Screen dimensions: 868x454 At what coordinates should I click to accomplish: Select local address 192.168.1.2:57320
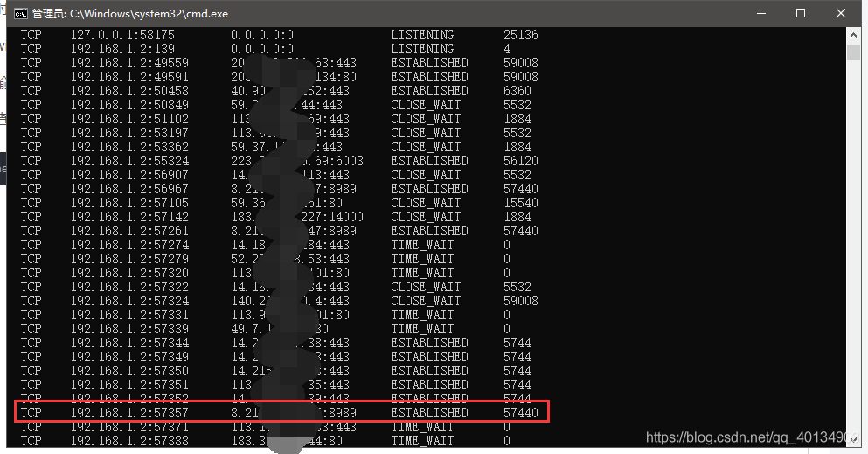pos(129,273)
